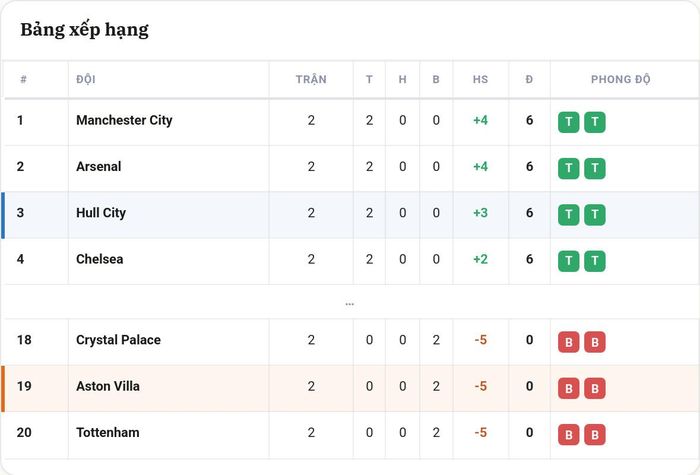Click Tottenham's first red B form badge
Screen dimensions: 700x475
(x=568, y=434)
